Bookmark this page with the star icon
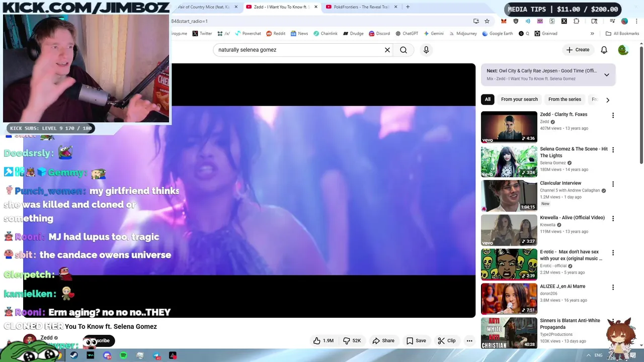Viewport: 644px width, 362px height. (487, 21)
